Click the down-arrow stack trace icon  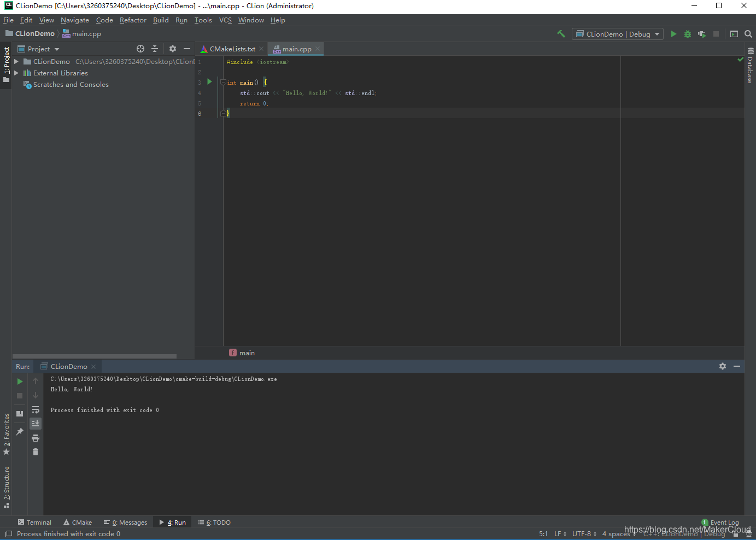tap(36, 395)
